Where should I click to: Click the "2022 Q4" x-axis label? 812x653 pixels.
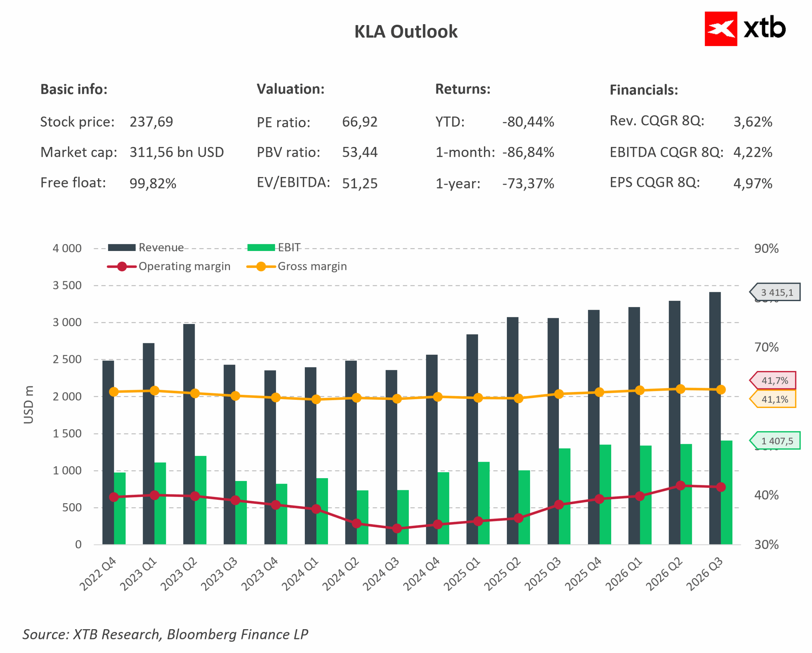[98, 574]
